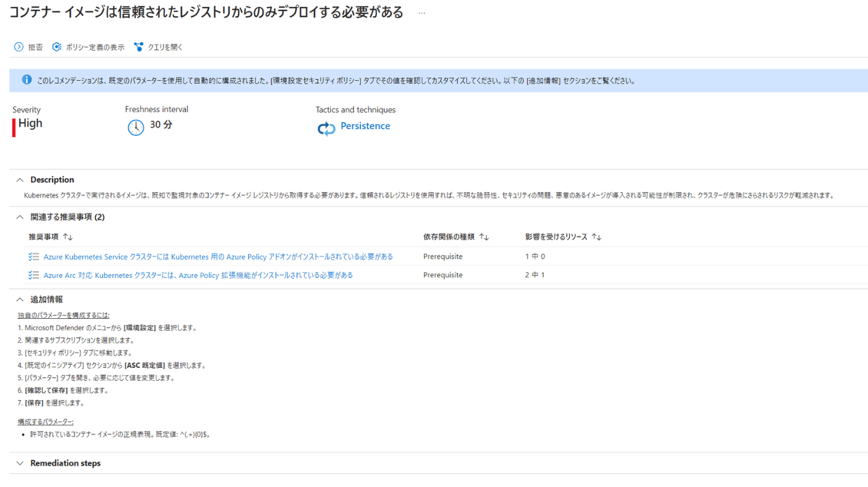Image resolution: width=868 pixels, height=487 pixels.
Task: Click the Tactics and techniques label
Action: tap(355, 110)
